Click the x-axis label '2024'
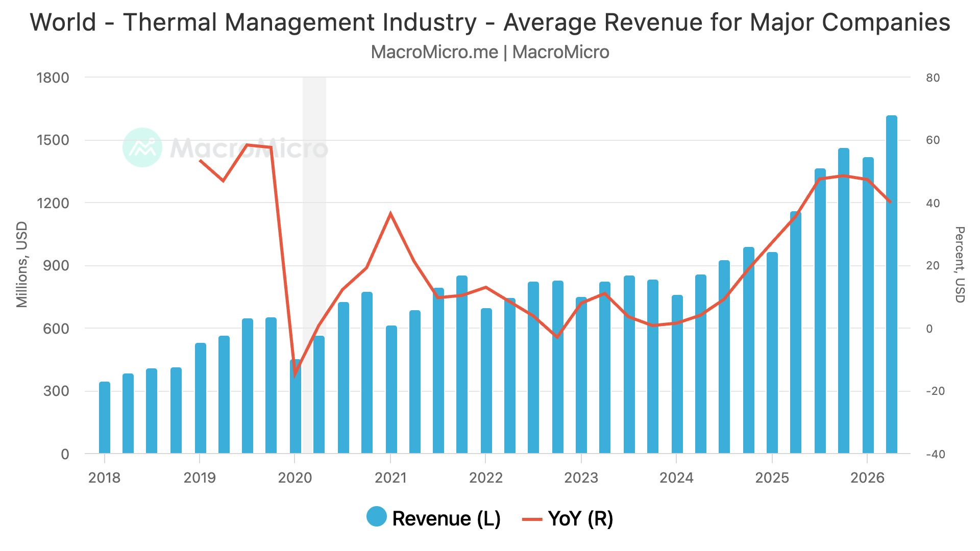980x551 pixels. click(x=677, y=478)
